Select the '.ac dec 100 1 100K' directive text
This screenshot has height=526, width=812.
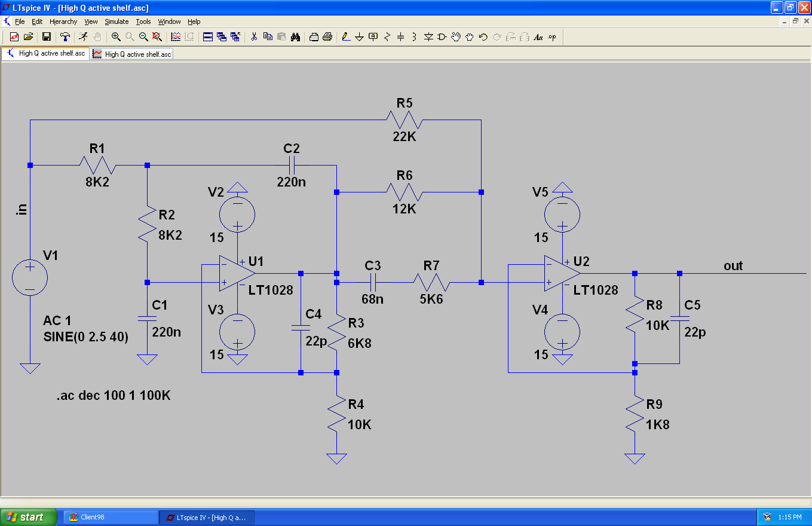point(114,396)
